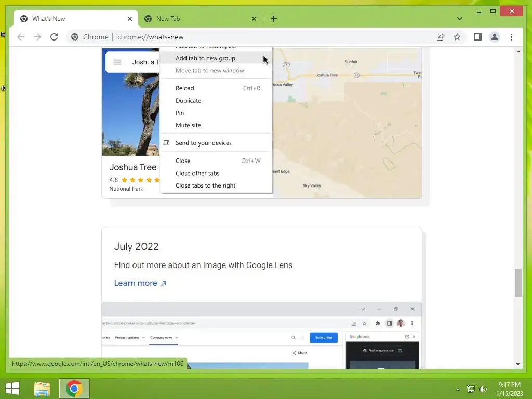
Task: Close the What's New tab
Action: (129, 19)
